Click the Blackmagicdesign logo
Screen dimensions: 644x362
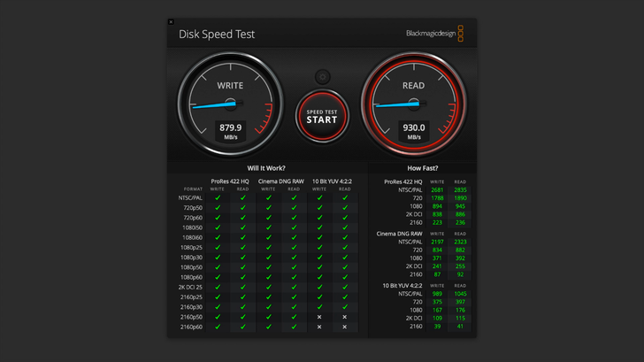point(435,34)
